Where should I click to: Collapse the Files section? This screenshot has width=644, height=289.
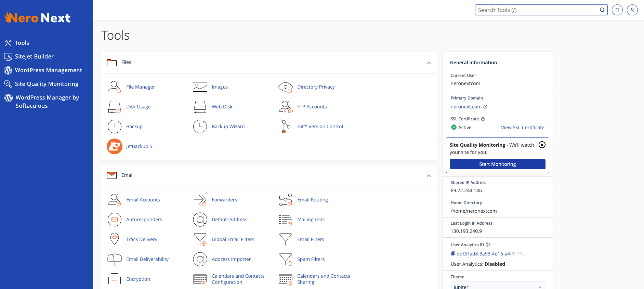(x=429, y=63)
